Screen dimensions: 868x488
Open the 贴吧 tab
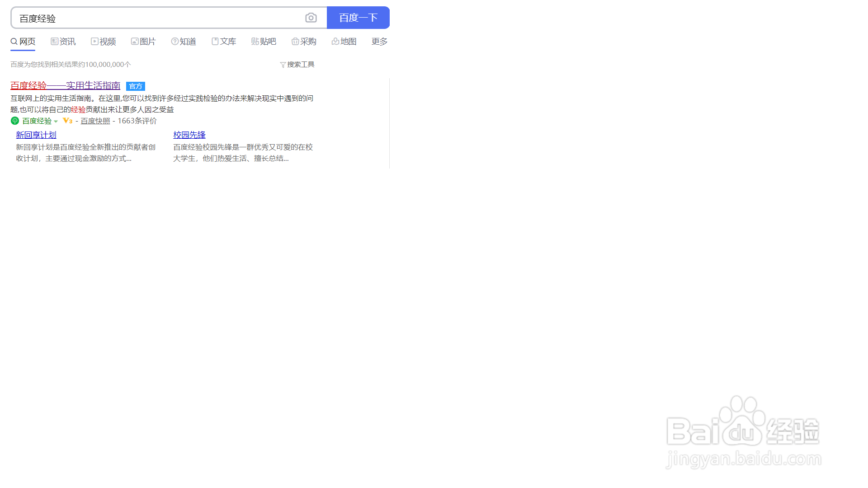tap(264, 42)
